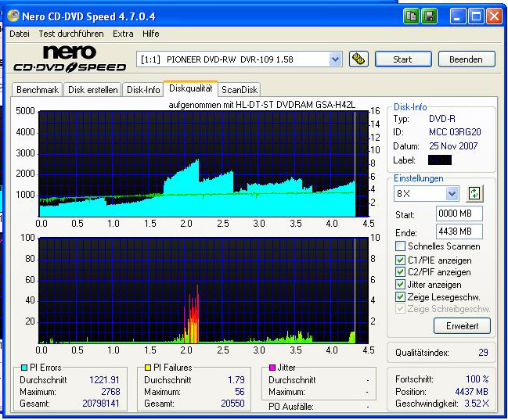508x420 pixels.
Task: Click the magenta Jitter legend square
Action: [272, 367]
